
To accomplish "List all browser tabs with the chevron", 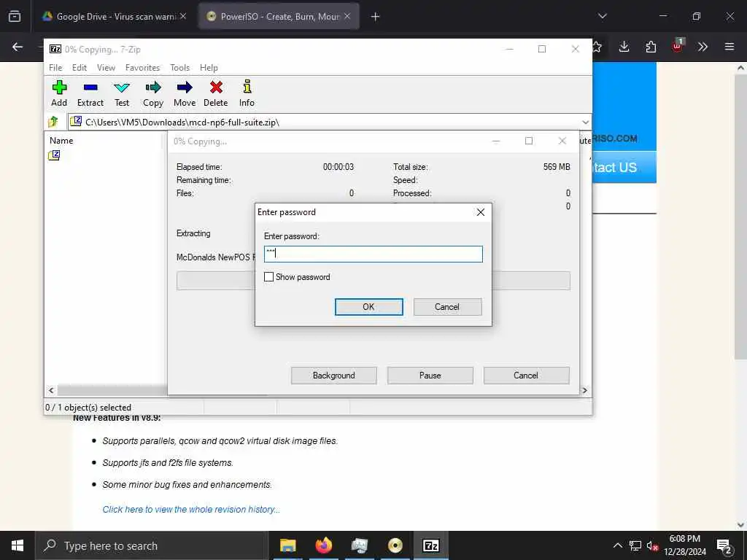I will [x=602, y=16].
